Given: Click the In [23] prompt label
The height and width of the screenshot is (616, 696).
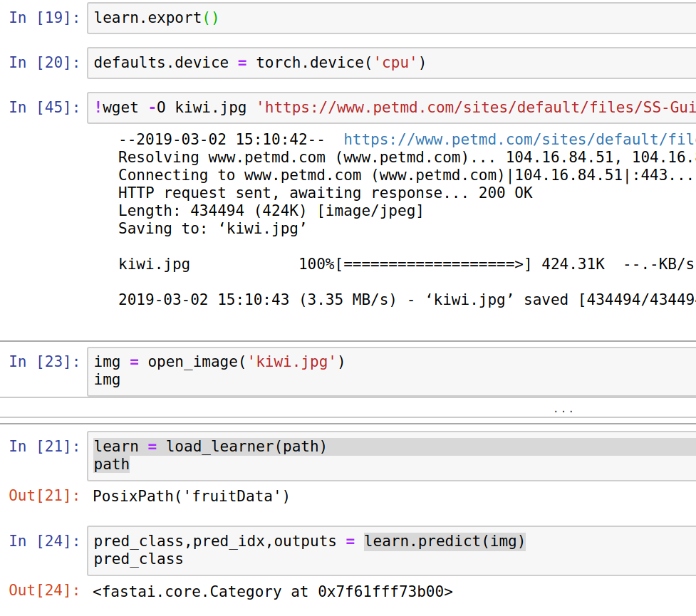Looking at the screenshot, I should [44, 362].
